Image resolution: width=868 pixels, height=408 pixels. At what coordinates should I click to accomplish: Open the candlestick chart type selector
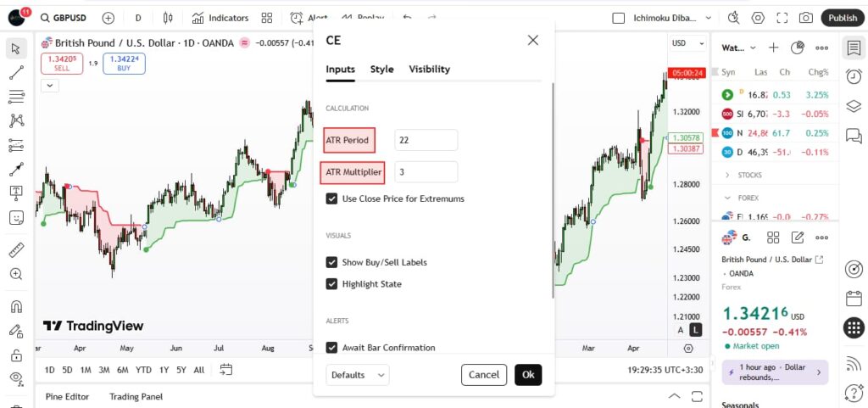pos(167,18)
